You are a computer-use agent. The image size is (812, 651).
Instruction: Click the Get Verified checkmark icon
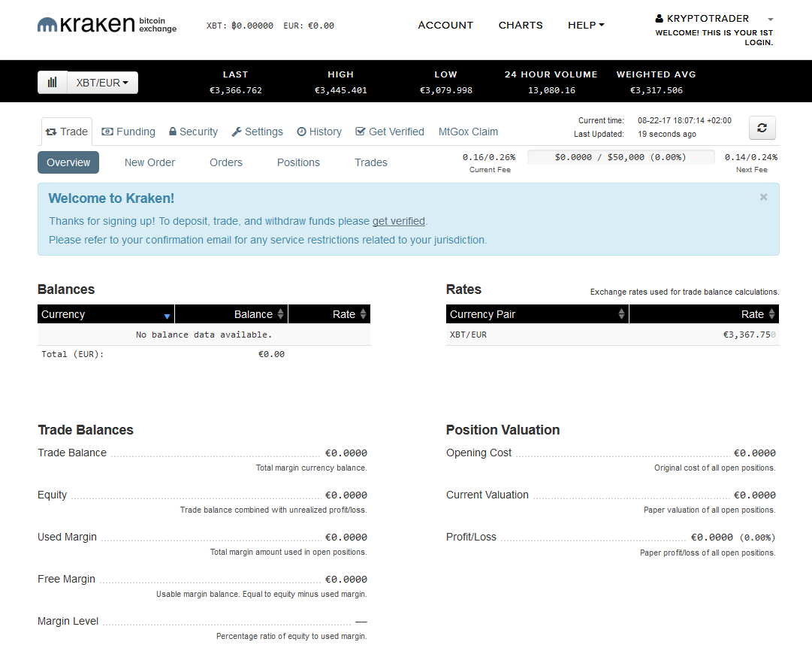(x=361, y=132)
